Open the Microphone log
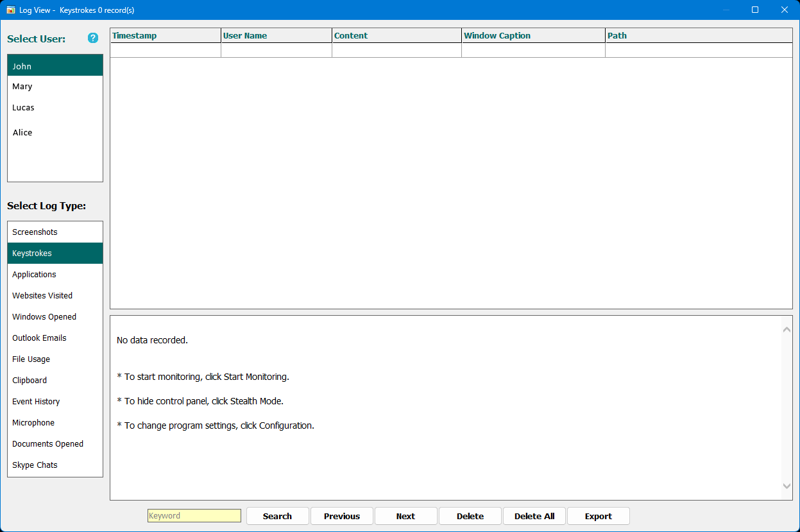 tap(55, 423)
